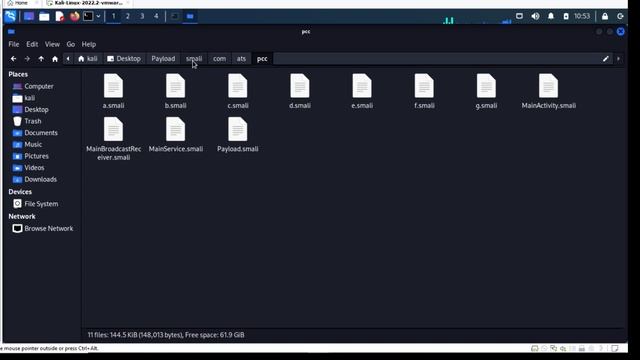Open Pictures in Places sidebar
640x360 pixels.
click(31, 156)
